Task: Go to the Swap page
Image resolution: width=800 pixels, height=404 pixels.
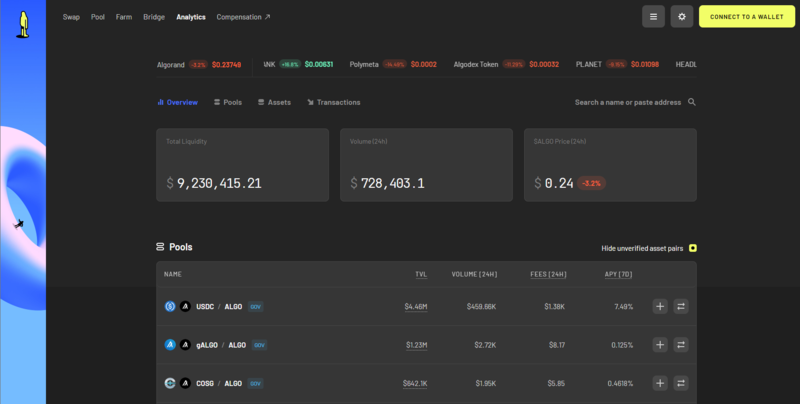Action: click(x=71, y=17)
